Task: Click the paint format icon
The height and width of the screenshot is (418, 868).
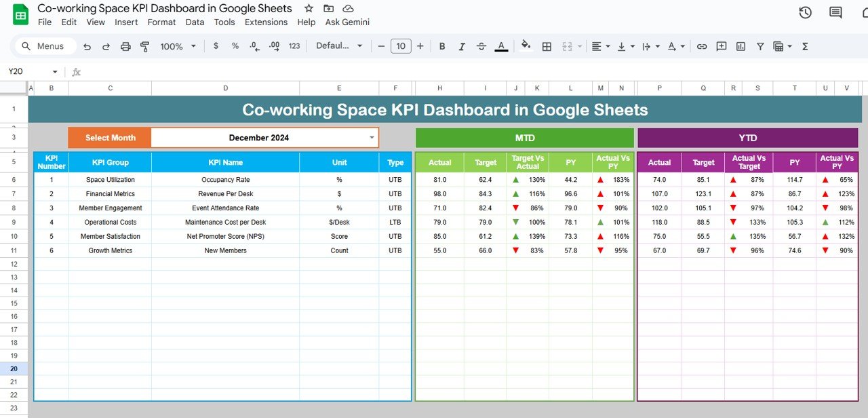Action: [144, 46]
